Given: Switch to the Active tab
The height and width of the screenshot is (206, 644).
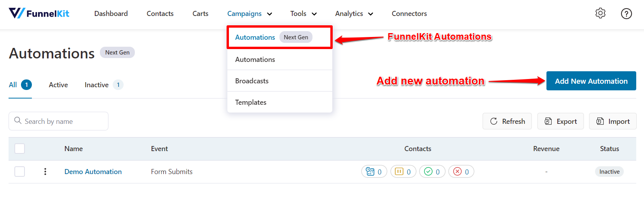Looking at the screenshot, I should click(58, 85).
